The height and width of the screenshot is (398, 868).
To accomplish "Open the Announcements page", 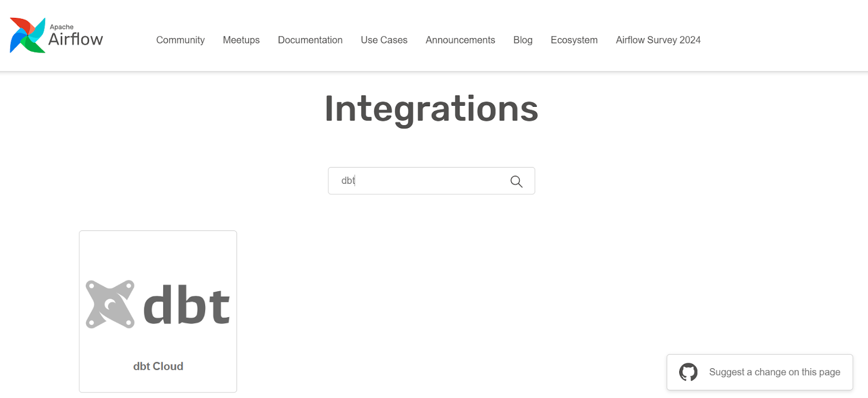I will click(x=460, y=40).
